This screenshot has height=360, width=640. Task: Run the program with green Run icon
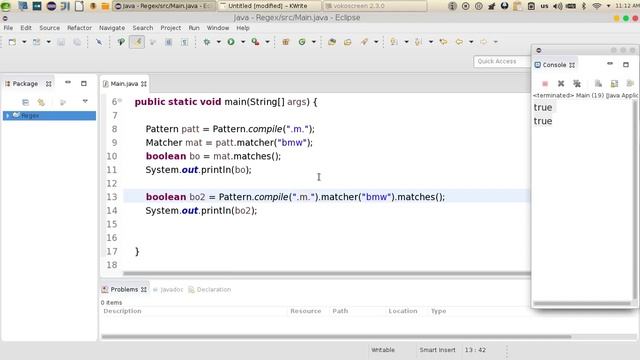click(231, 42)
